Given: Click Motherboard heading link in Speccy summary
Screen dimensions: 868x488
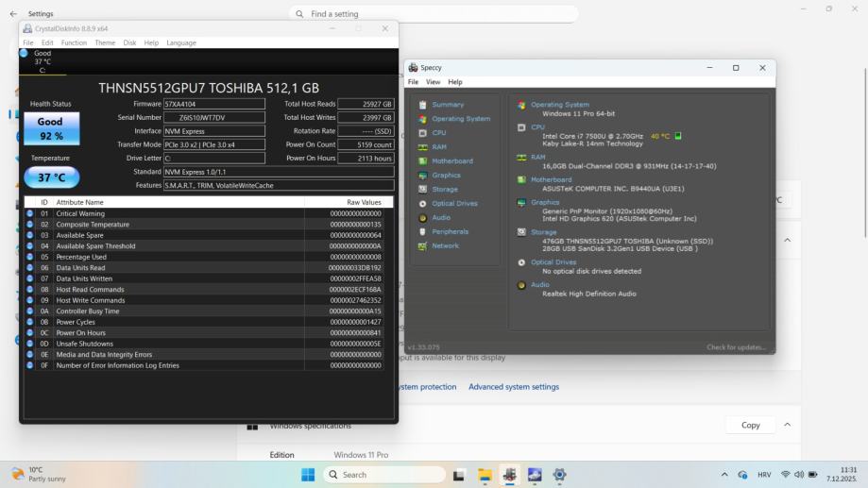Looking at the screenshot, I should click(551, 180).
